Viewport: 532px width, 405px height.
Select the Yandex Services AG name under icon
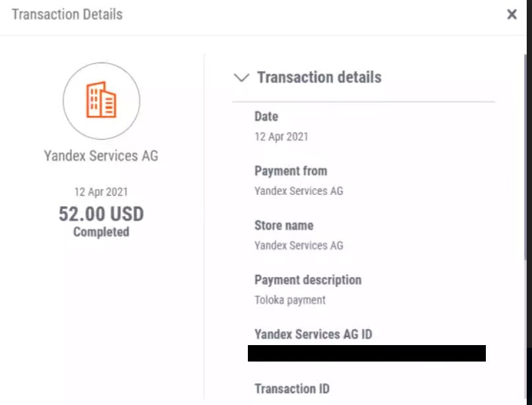pos(101,156)
